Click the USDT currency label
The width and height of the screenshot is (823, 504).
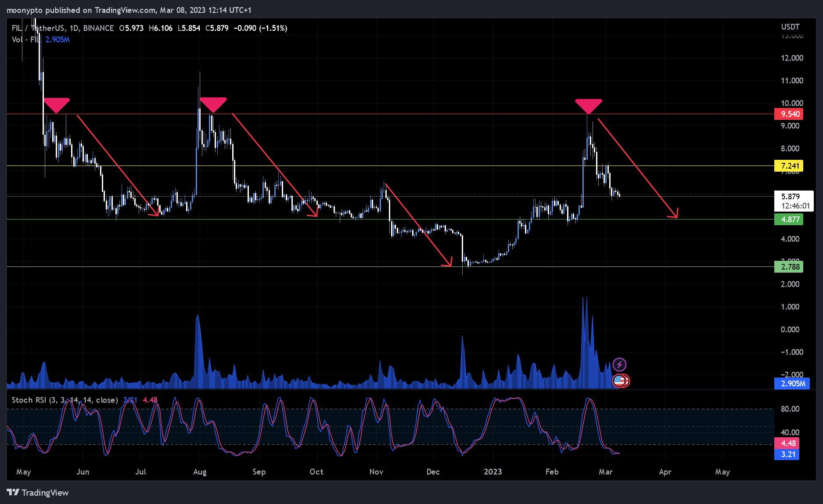(x=790, y=27)
